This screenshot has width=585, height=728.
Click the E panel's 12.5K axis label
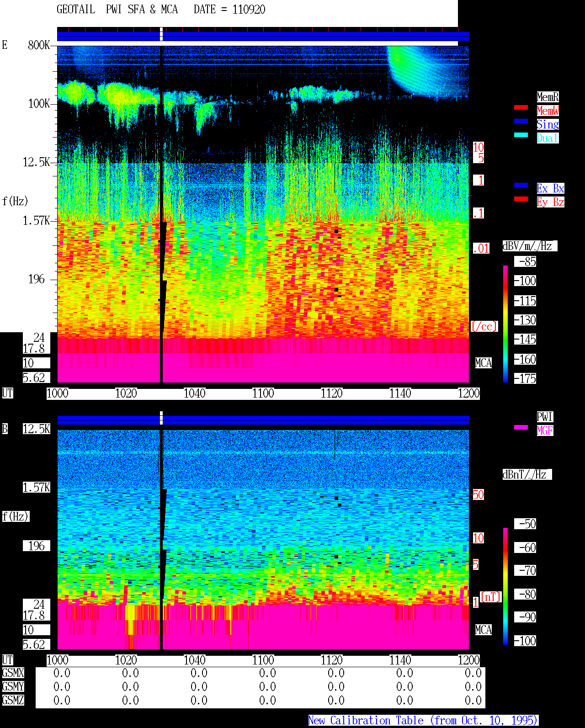tap(37, 162)
